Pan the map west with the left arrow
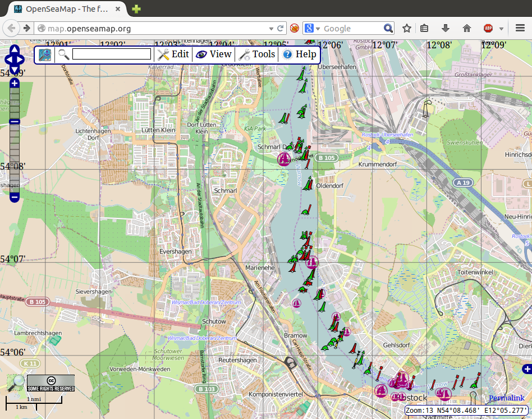This screenshot has height=419, width=532. click(x=8, y=60)
